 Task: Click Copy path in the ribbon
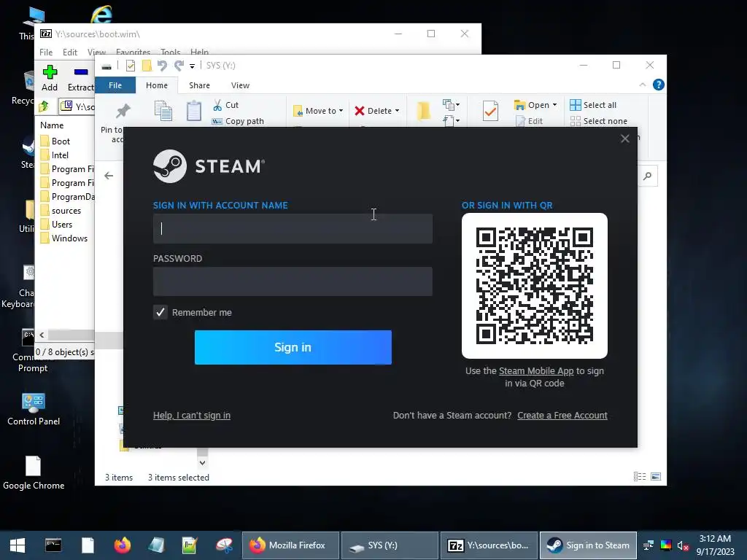[x=238, y=121]
